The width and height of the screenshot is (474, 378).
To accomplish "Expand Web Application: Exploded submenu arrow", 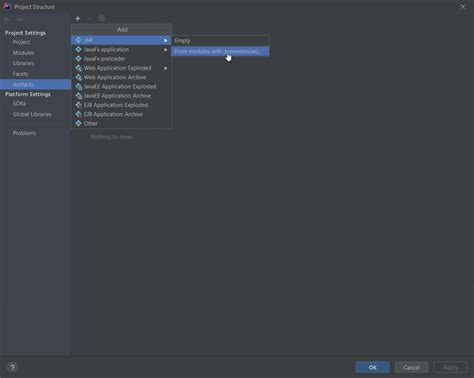I will point(165,68).
